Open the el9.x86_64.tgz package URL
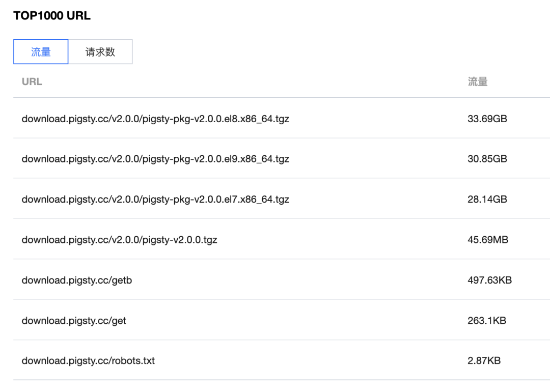 [155, 159]
